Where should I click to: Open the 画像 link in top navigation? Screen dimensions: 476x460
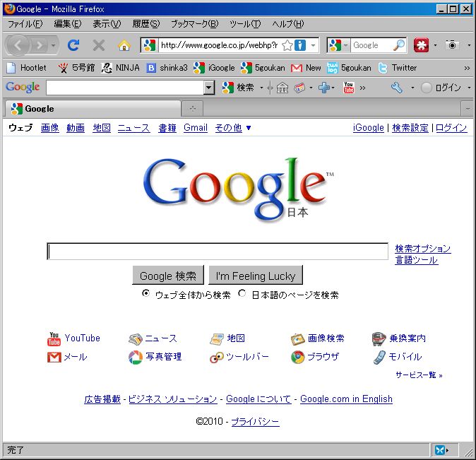point(50,128)
